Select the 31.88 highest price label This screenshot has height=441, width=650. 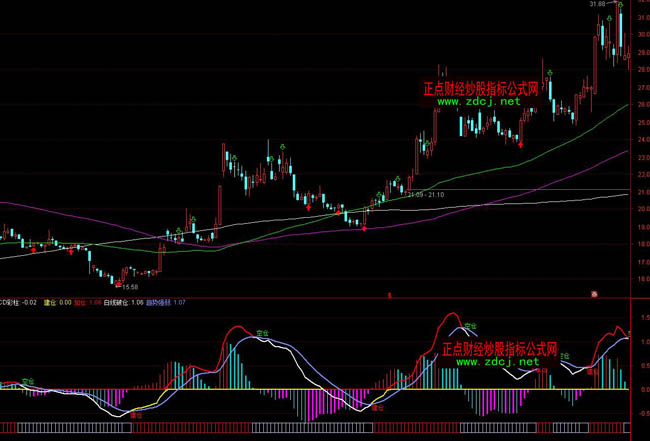click(x=598, y=4)
